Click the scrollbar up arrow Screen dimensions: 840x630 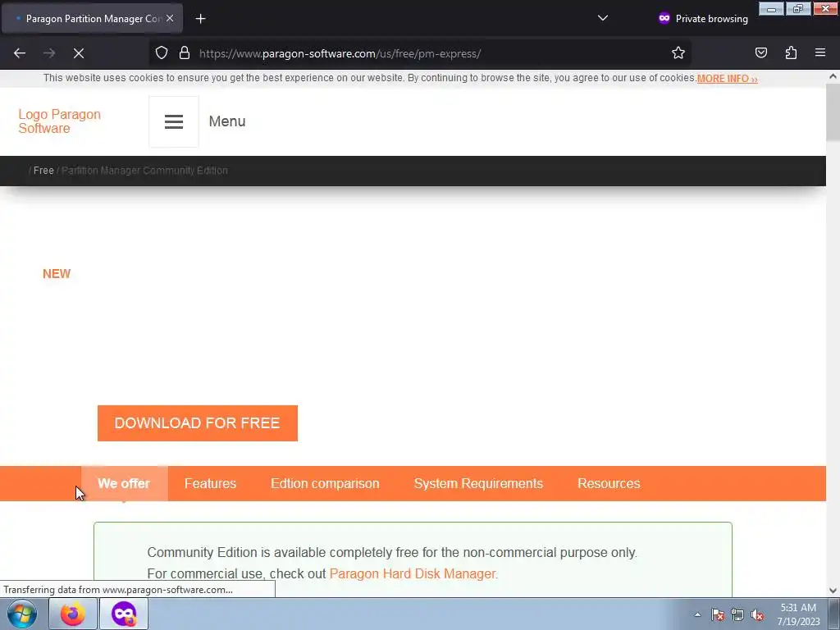click(x=833, y=76)
